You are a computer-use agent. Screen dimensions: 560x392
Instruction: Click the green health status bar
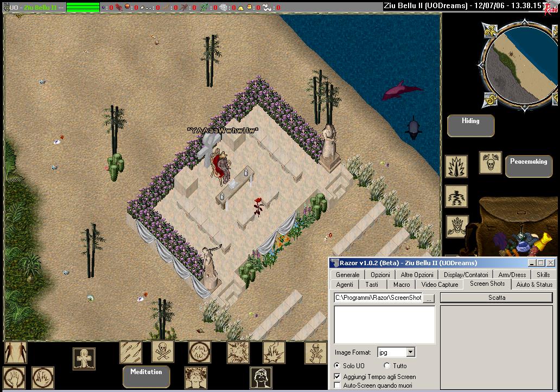click(83, 7)
